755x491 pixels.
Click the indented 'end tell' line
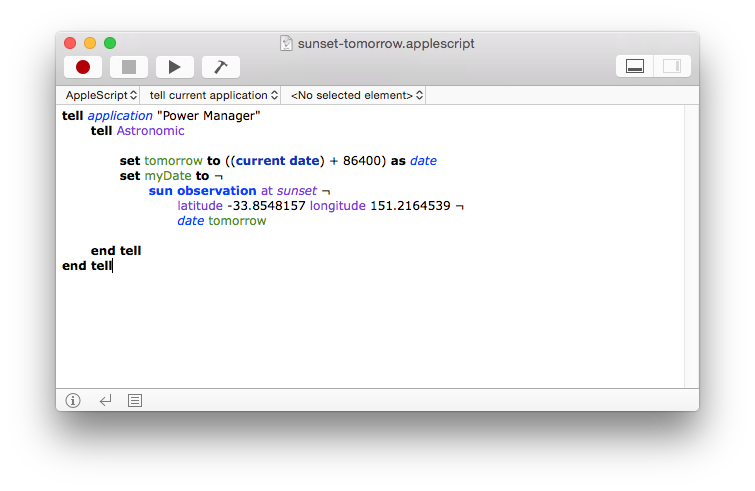[x=116, y=251]
